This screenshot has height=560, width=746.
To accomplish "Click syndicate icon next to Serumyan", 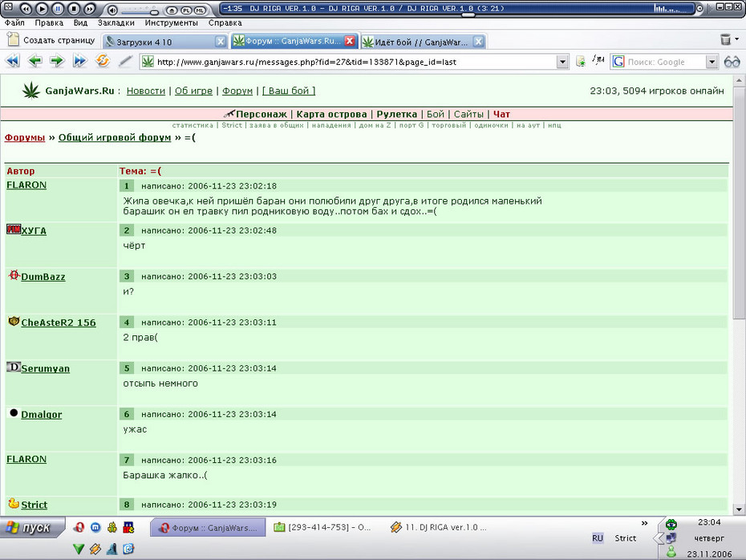I will point(14,367).
